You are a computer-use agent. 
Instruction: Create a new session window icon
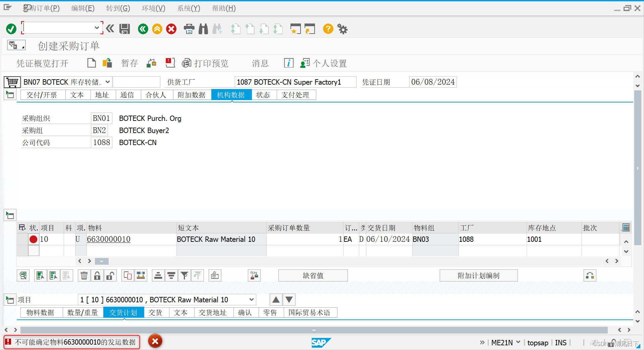click(296, 29)
